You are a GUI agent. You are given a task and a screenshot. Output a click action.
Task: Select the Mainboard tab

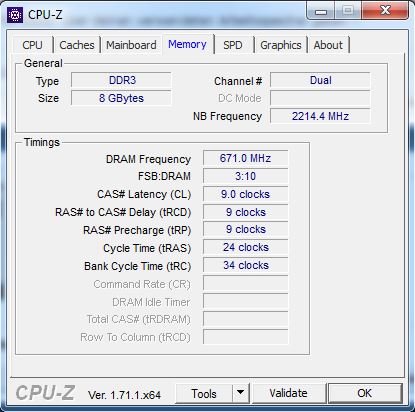click(x=131, y=45)
